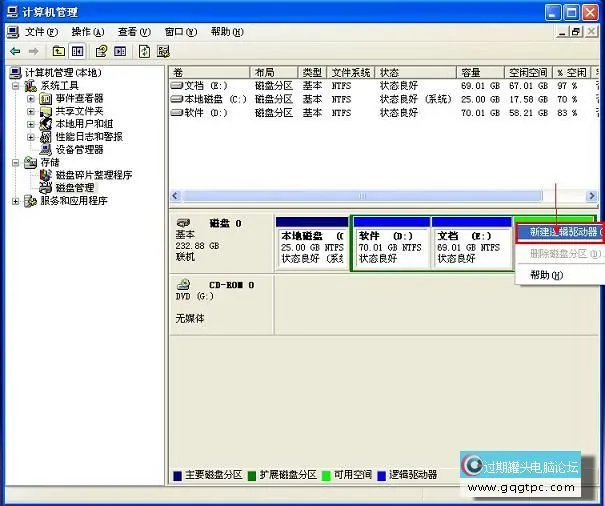Choose 新建逻辑驱动器 in the context menu
605x506 pixels.
tap(560, 232)
